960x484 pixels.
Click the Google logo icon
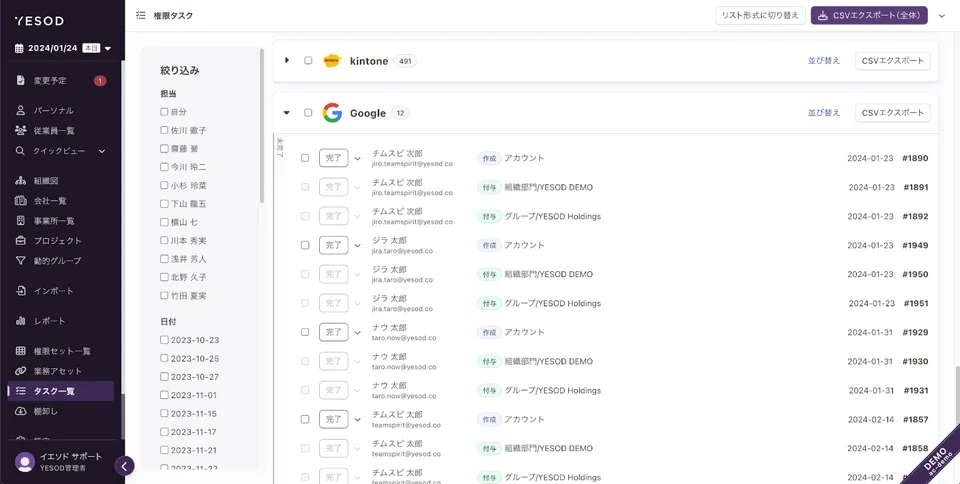(332, 113)
